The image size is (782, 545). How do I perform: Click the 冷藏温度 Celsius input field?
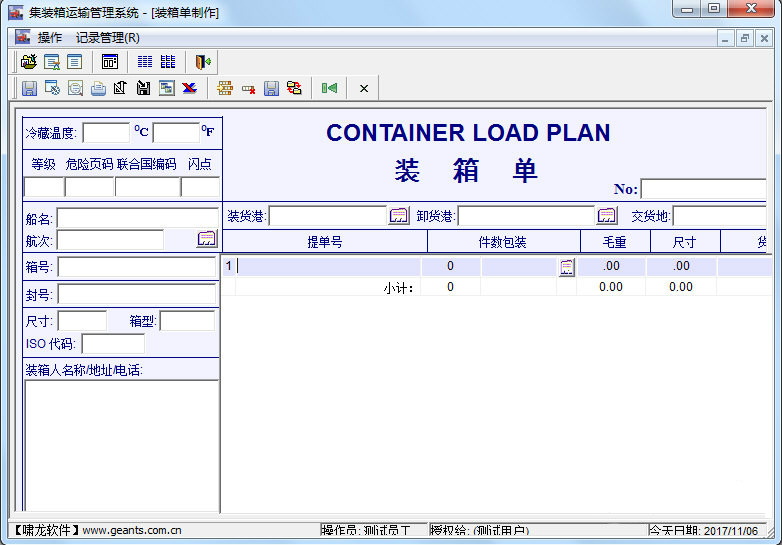[106, 133]
